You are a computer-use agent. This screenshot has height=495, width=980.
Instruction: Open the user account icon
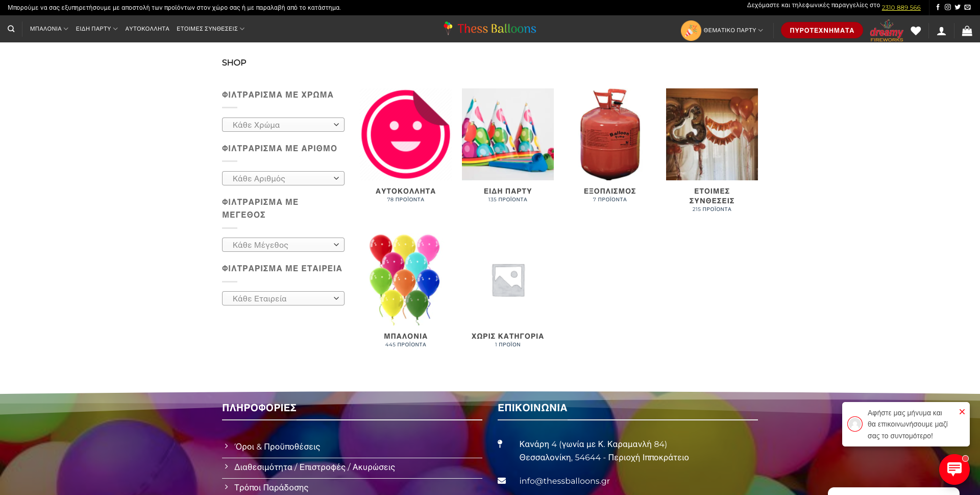941,31
